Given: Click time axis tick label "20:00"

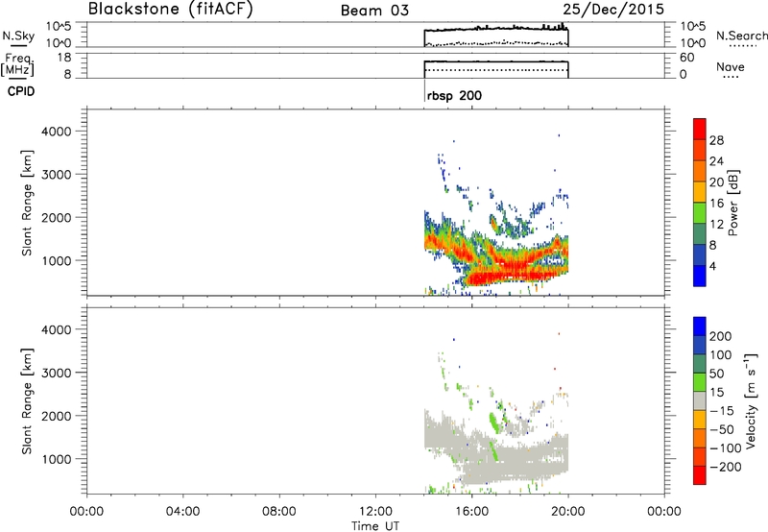Looking at the screenshot, I should pyautogui.click(x=567, y=512).
